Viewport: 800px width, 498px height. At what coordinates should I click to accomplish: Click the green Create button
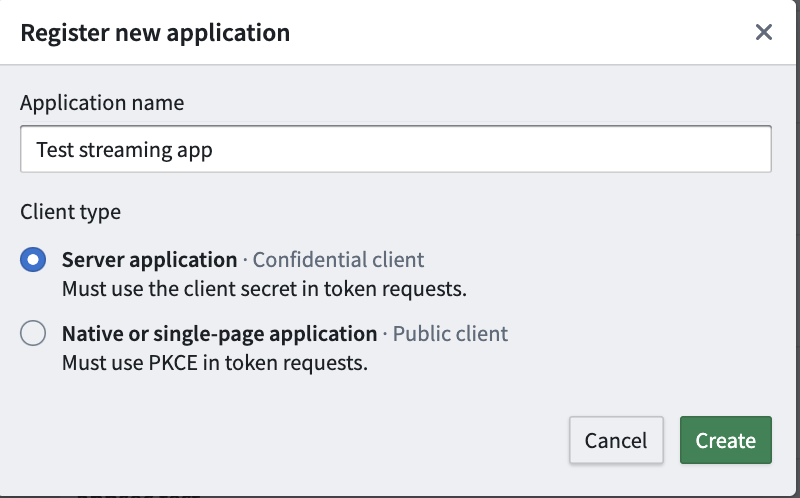click(x=725, y=440)
